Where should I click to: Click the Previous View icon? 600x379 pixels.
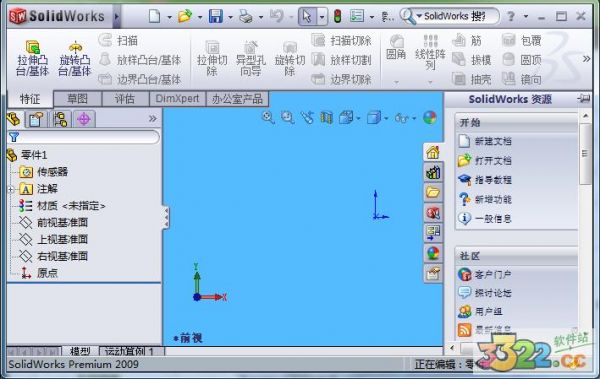[307, 118]
